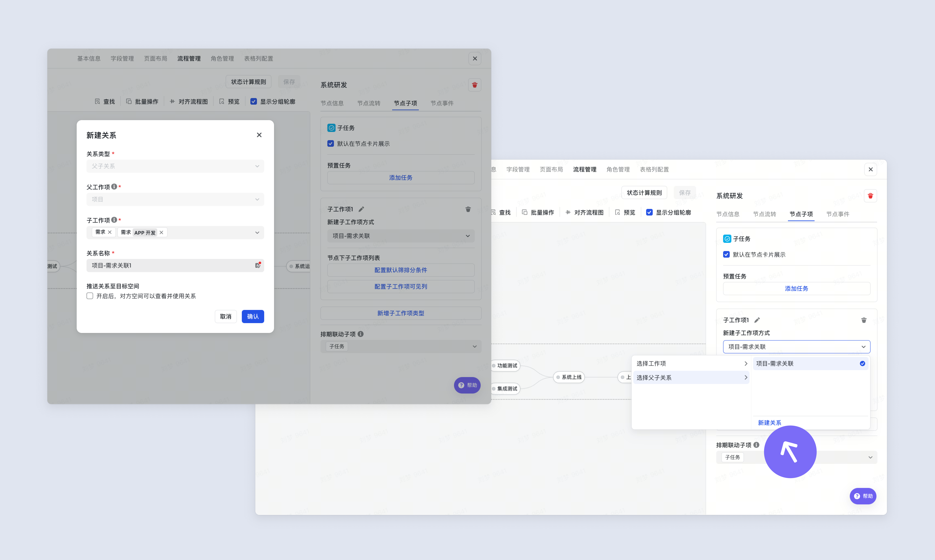Click 新建关系 link in dropdown popup
This screenshot has width=935, height=560.
coord(769,423)
